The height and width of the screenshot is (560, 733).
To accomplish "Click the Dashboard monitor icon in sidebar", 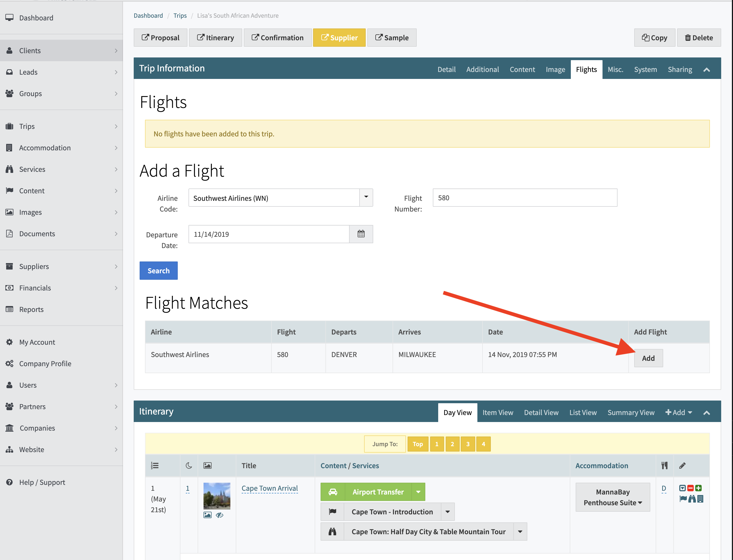I will coord(9,17).
